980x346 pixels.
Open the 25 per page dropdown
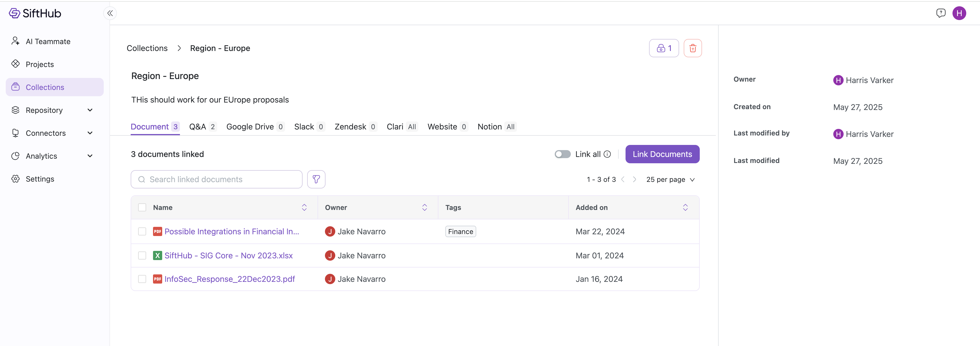(670, 180)
